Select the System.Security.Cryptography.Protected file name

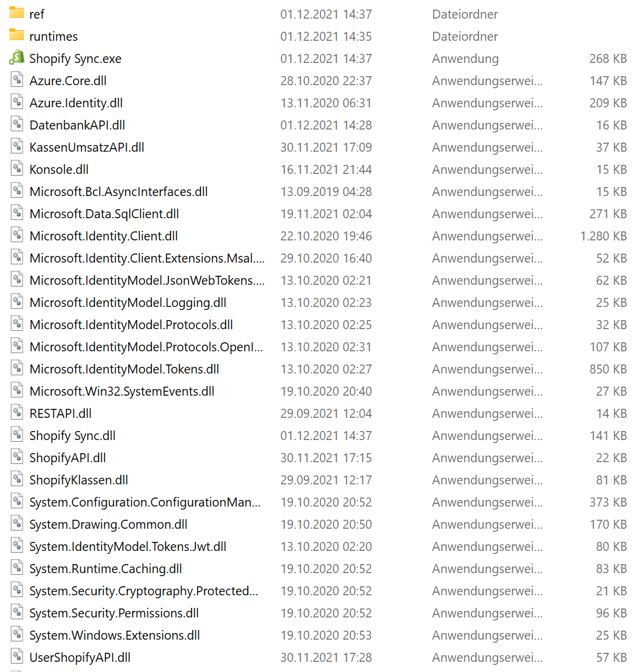tap(144, 591)
